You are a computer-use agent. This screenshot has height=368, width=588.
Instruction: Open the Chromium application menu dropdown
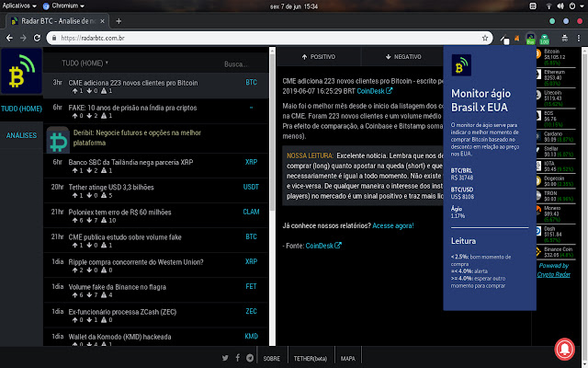click(63, 6)
